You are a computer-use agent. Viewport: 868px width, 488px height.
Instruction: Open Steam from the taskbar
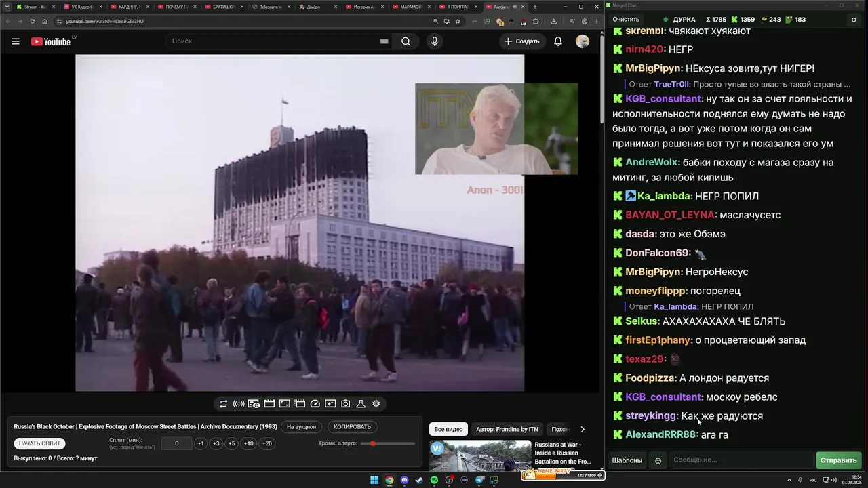pyautogui.click(x=419, y=480)
